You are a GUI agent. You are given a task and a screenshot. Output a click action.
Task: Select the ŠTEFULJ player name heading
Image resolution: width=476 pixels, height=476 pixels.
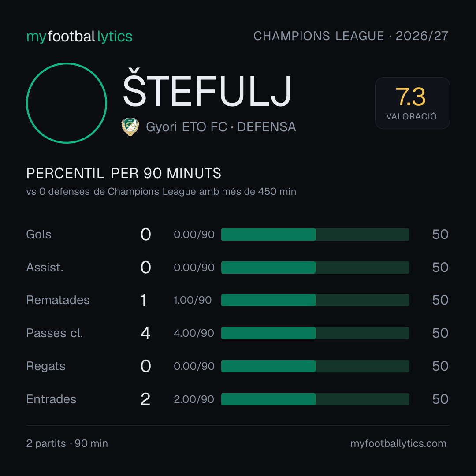click(x=207, y=88)
